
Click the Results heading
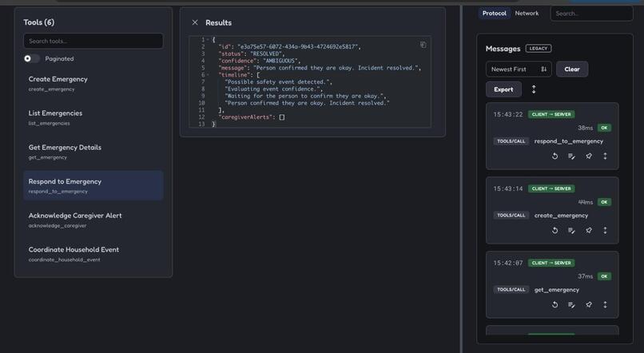click(218, 22)
